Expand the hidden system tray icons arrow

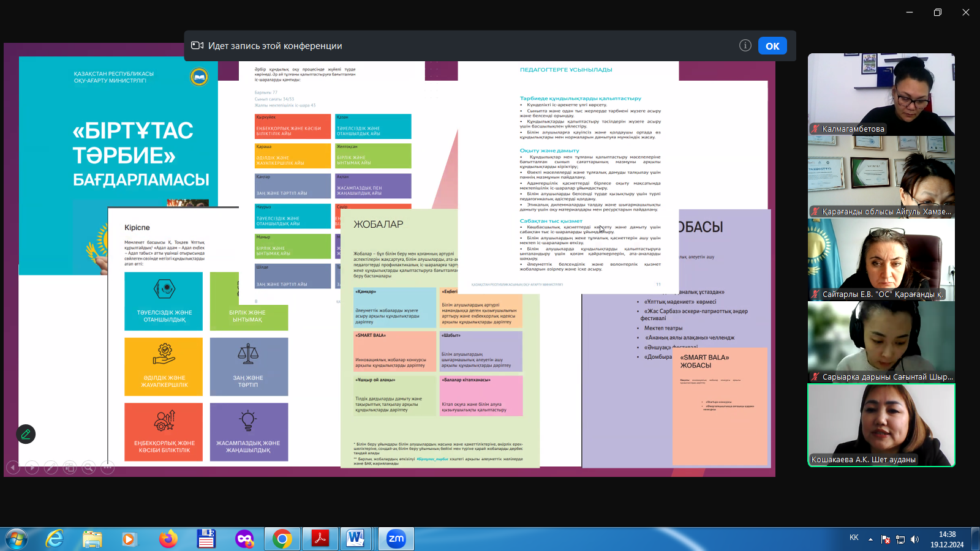[x=870, y=539]
